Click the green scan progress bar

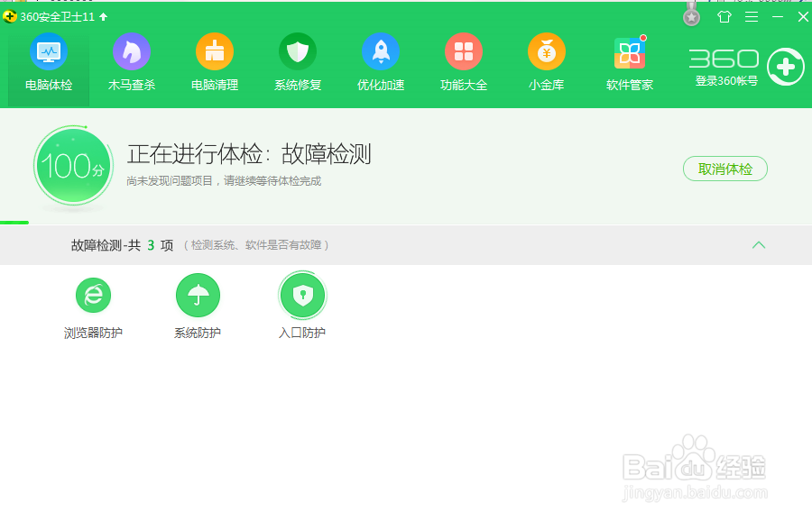pyautogui.click(x=14, y=223)
